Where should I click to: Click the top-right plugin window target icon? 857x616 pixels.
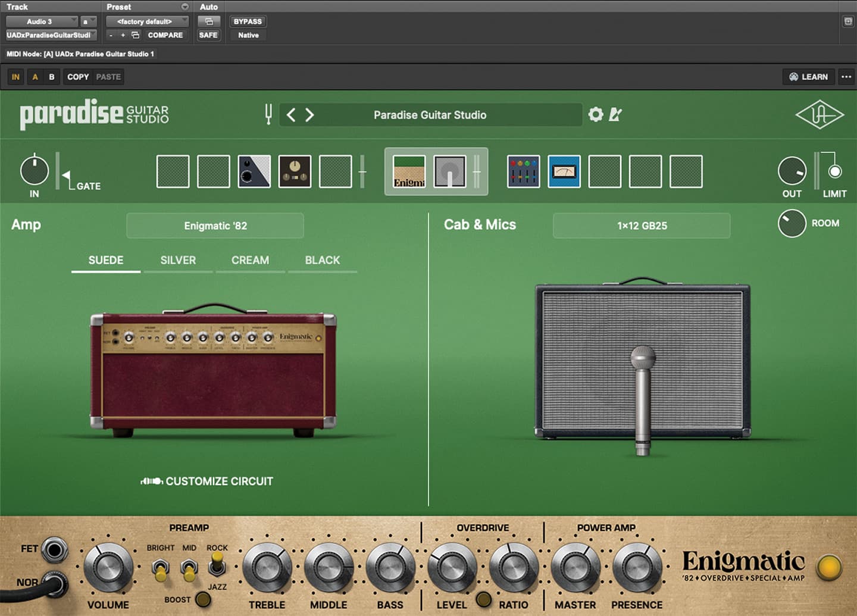(x=848, y=21)
